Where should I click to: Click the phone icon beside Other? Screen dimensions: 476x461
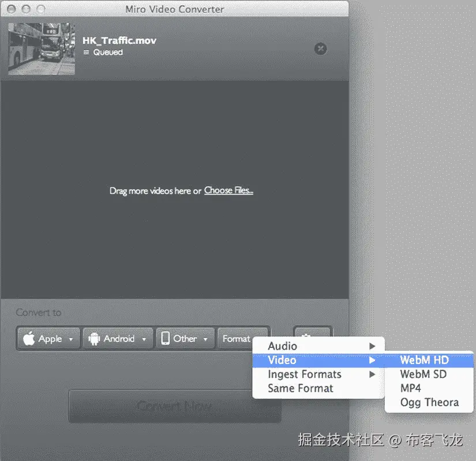pyautogui.click(x=166, y=338)
